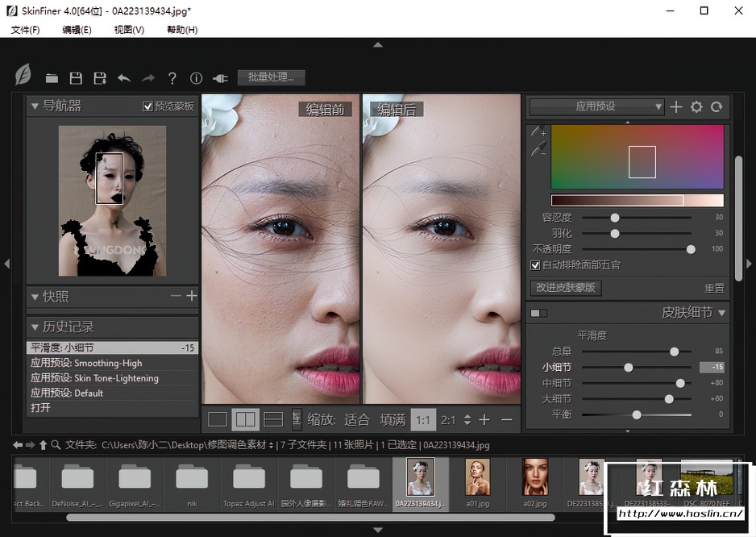
Task: Collapse the 历史记录 panel
Action: [x=35, y=327]
